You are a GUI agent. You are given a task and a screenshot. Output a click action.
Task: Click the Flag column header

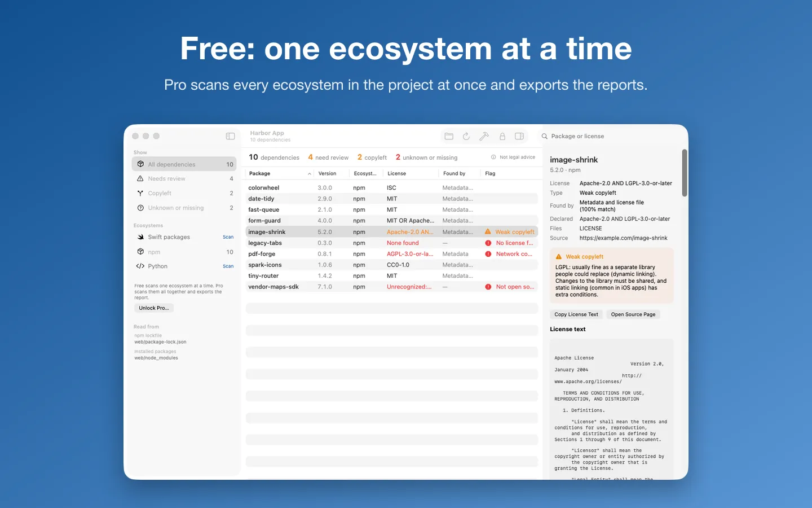point(509,174)
